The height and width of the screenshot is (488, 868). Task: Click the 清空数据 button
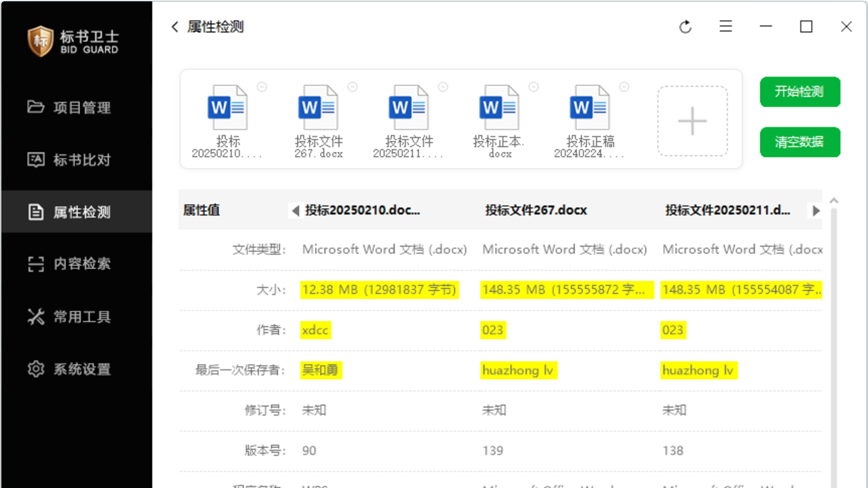(800, 142)
